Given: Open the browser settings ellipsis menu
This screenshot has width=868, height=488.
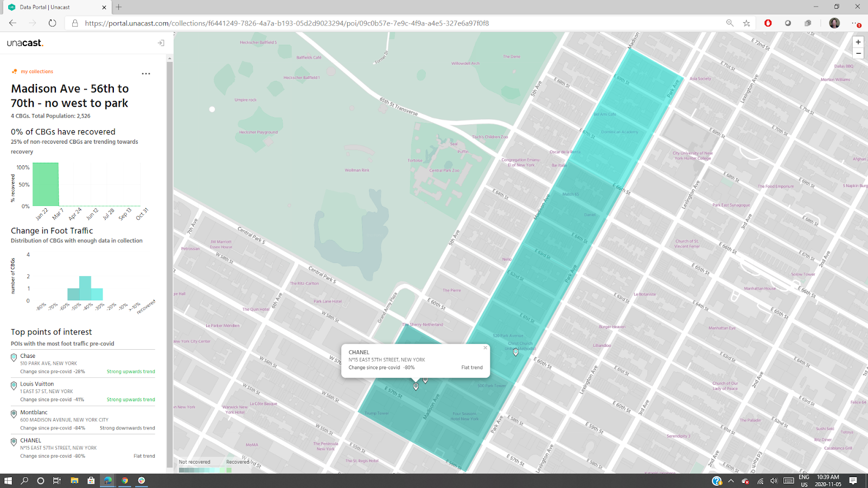Looking at the screenshot, I should tap(856, 23).
